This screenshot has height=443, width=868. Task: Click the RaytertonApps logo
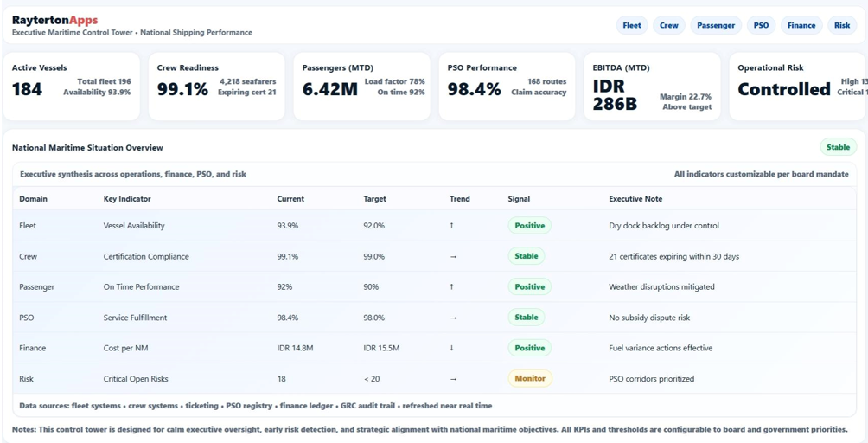coord(54,20)
